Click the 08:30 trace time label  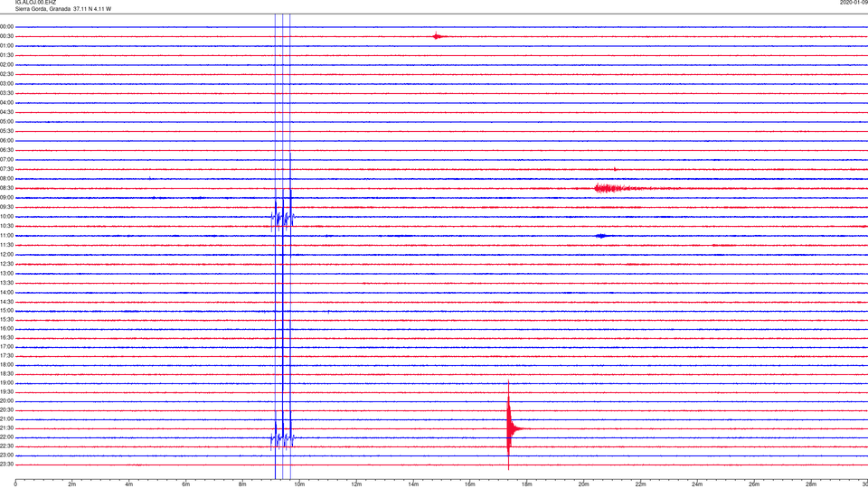(x=6, y=188)
